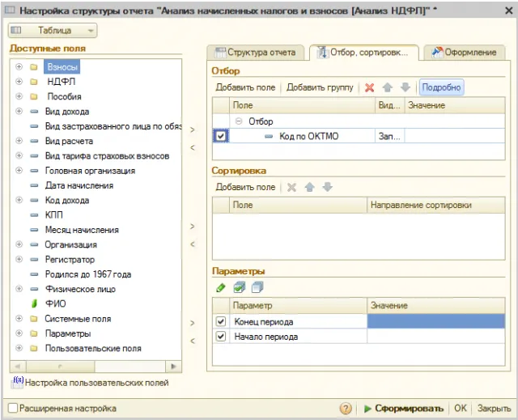
Task: Expand the Взносы folder
Action: pyautogui.click(x=19, y=66)
